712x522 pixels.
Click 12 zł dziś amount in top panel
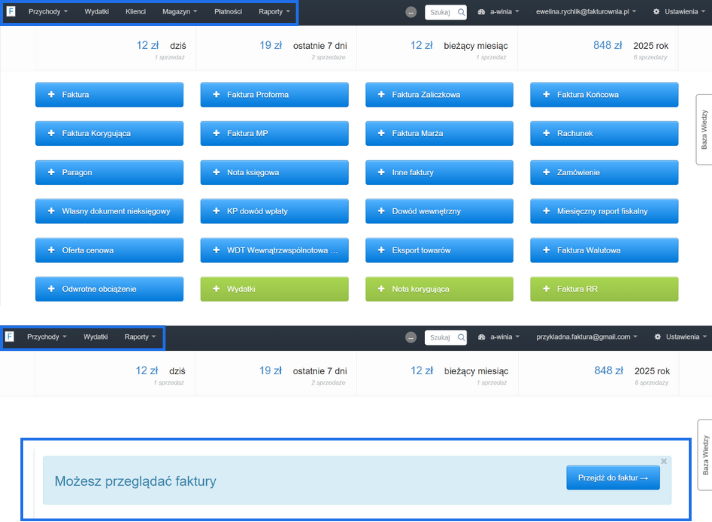click(x=148, y=45)
